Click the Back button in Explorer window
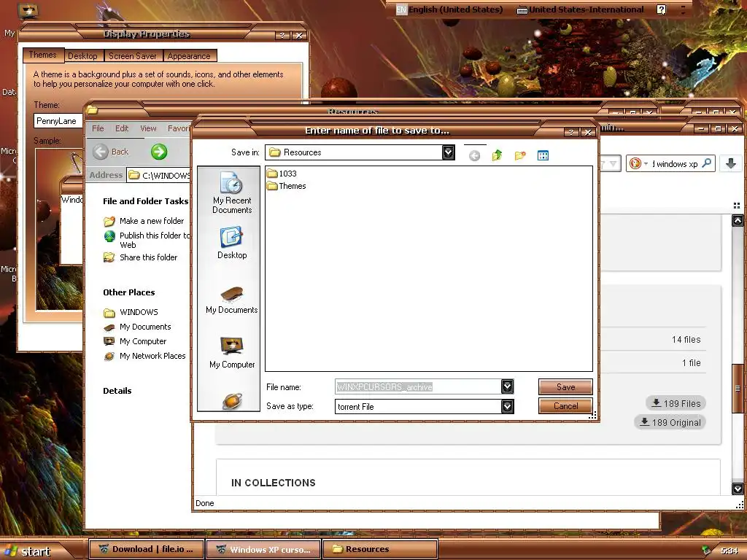The height and width of the screenshot is (560, 747). tap(111, 152)
